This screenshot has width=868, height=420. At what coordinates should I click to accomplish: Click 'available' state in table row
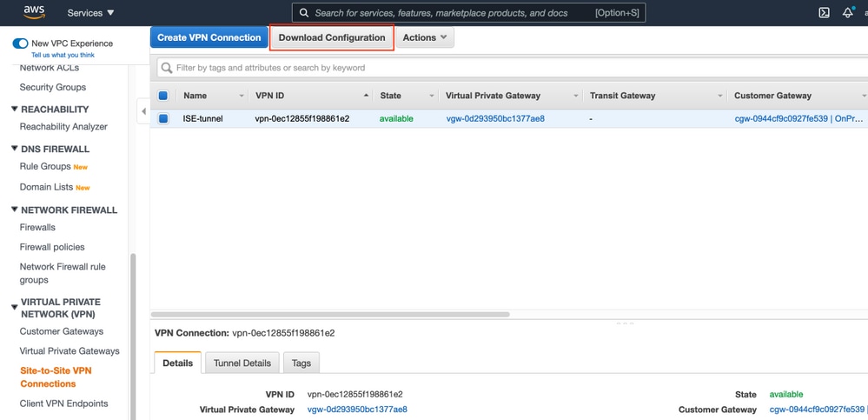click(396, 118)
